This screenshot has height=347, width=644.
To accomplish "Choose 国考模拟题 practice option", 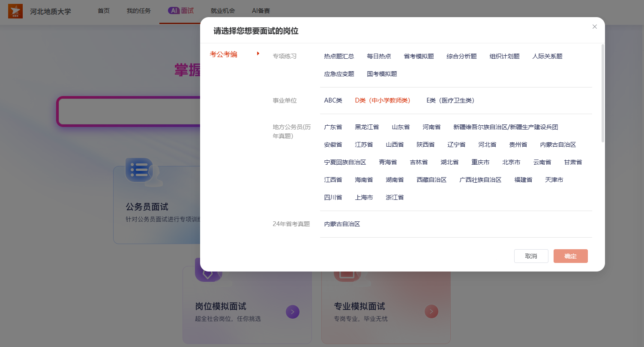I will pyautogui.click(x=382, y=74).
